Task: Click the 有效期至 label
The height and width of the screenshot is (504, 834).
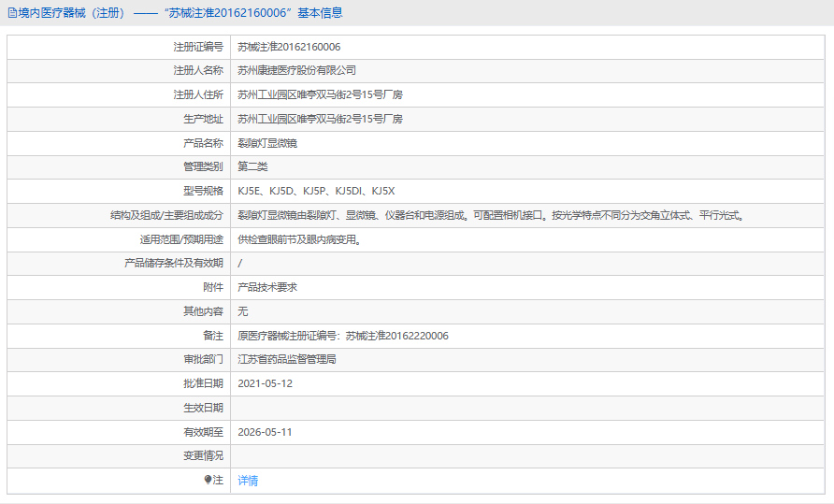Action: (203, 432)
